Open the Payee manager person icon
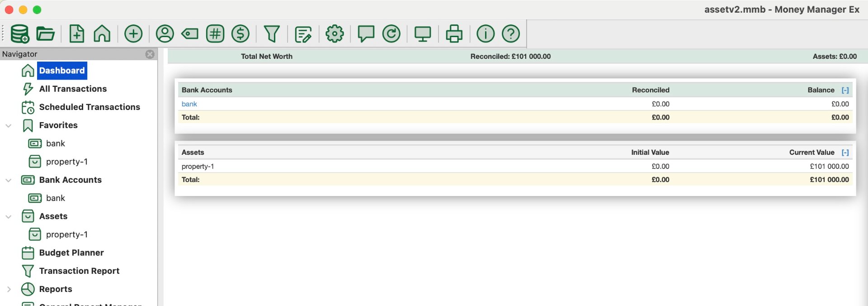The width and height of the screenshot is (868, 306). pos(165,34)
